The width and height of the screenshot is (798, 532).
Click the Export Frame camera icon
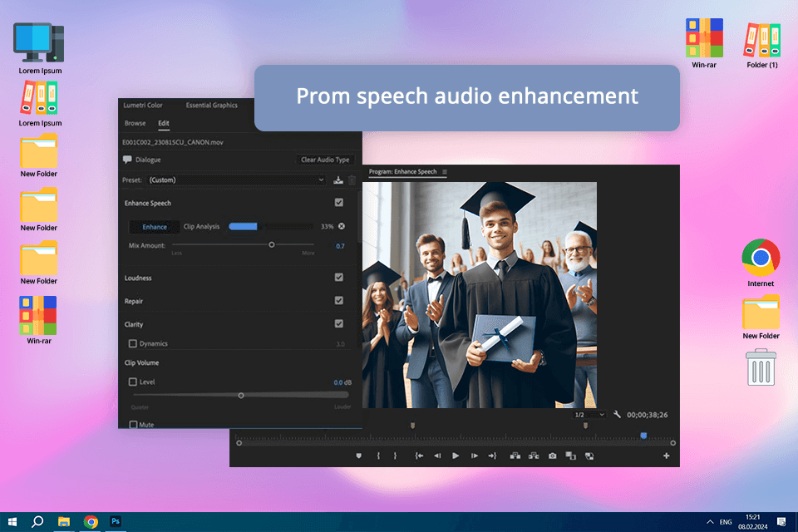(x=552, y=456)
